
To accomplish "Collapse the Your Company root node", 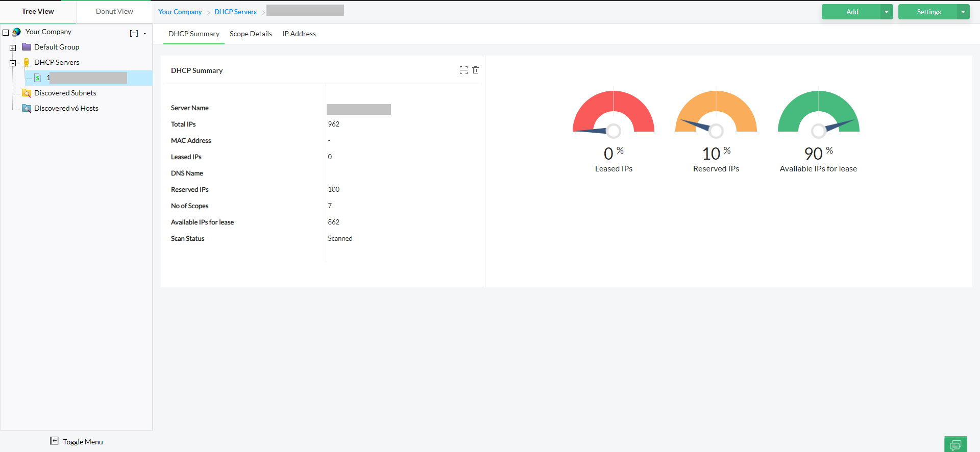I will point(6,33).
